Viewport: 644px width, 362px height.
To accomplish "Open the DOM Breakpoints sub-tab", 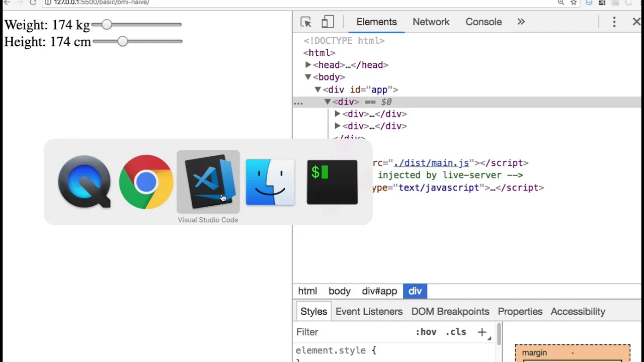I will coord(450,312).
